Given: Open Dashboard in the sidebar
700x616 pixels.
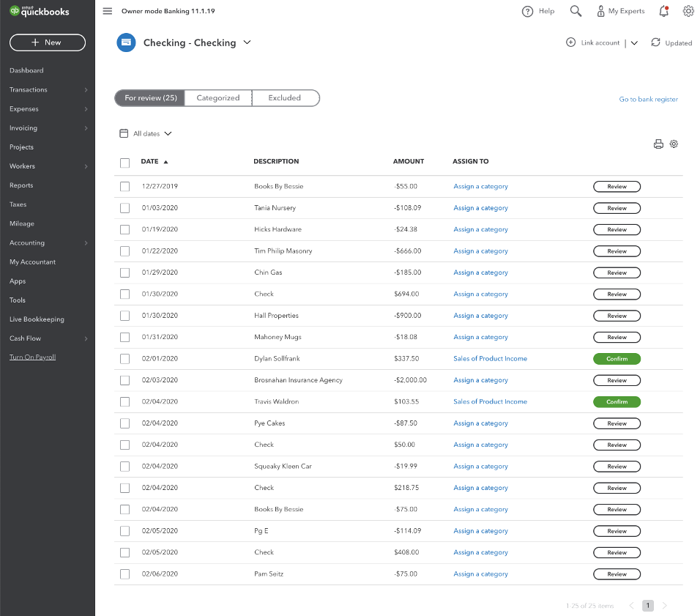Looking at the screenshot, I should (26, 70).
